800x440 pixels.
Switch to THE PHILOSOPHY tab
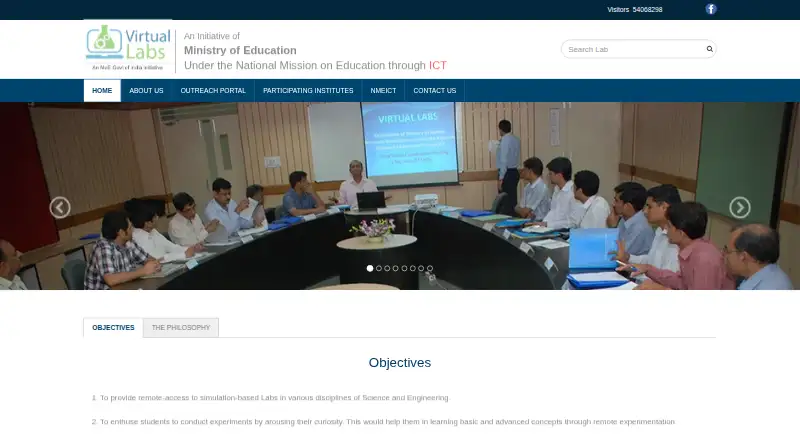pyautogui.click(x=181, y=328)
